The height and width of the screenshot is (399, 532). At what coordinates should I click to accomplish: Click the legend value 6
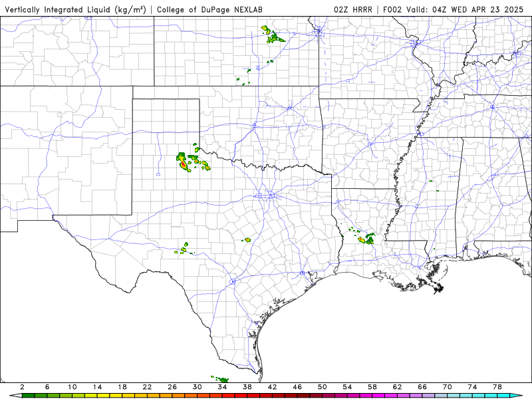point(47,387)
